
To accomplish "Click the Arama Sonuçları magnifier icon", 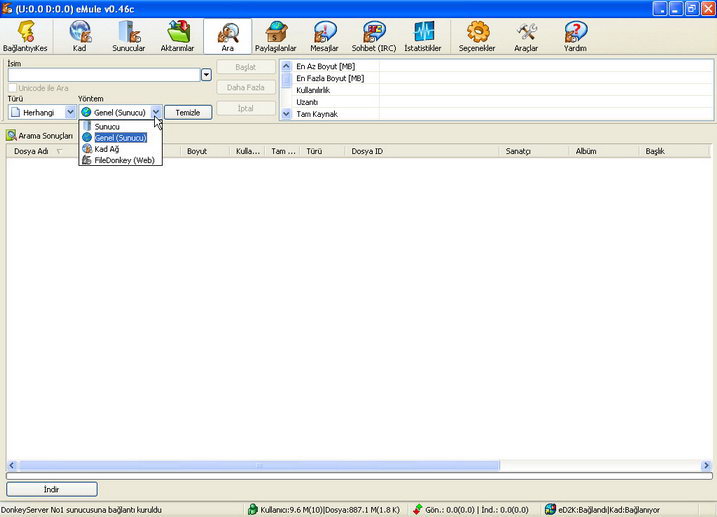I will 11,135.
